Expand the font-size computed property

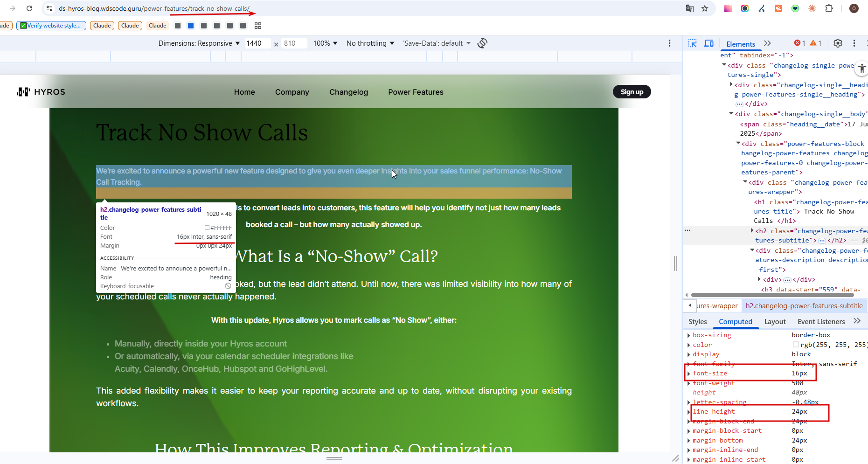688,374
